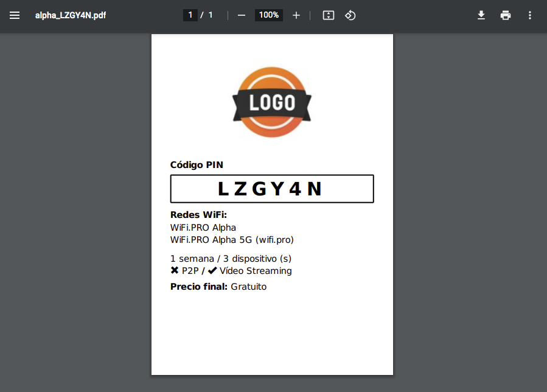The image size is (547, 392).
Task: Click the zoom in plus icon
Action: coord(296,15)
